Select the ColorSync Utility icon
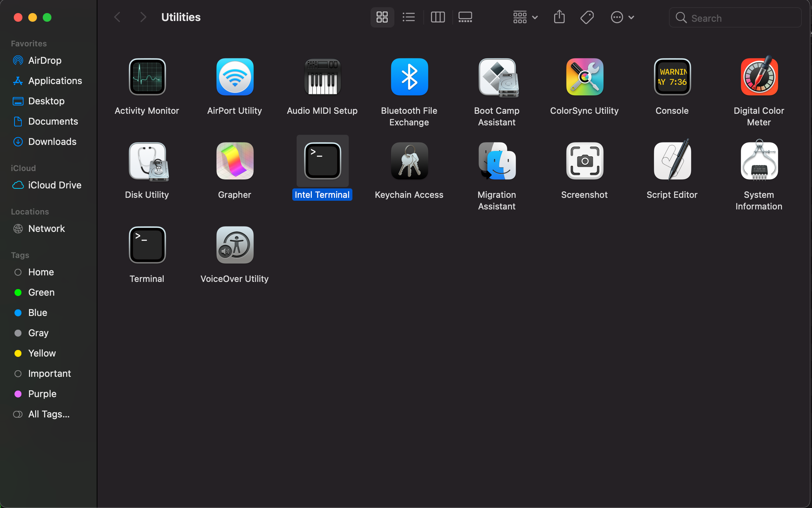This screenshot has height=508, width=812. coord(585,77)
